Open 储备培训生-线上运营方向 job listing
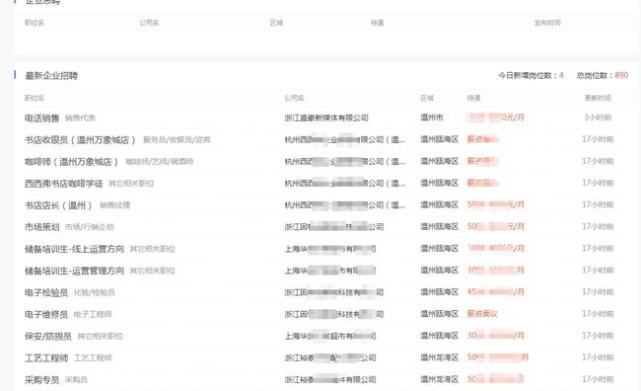 (74, 249)
